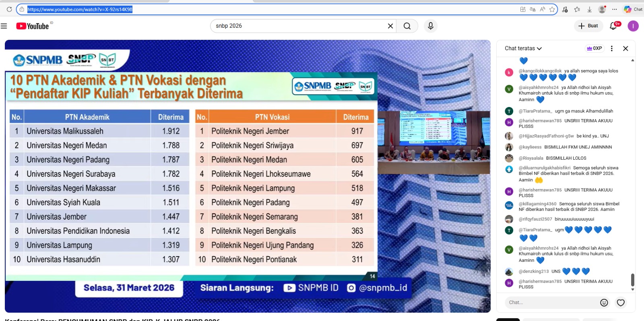
Task: Add this page to favorites star
Action: 552,9
